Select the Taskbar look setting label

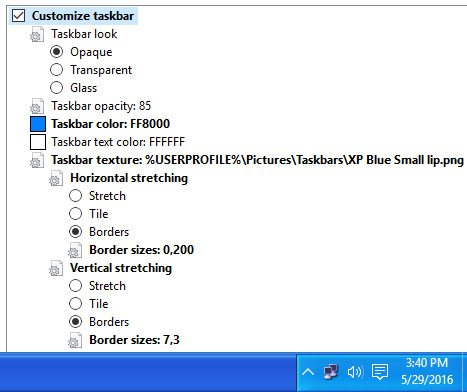(x=84, y=34)
